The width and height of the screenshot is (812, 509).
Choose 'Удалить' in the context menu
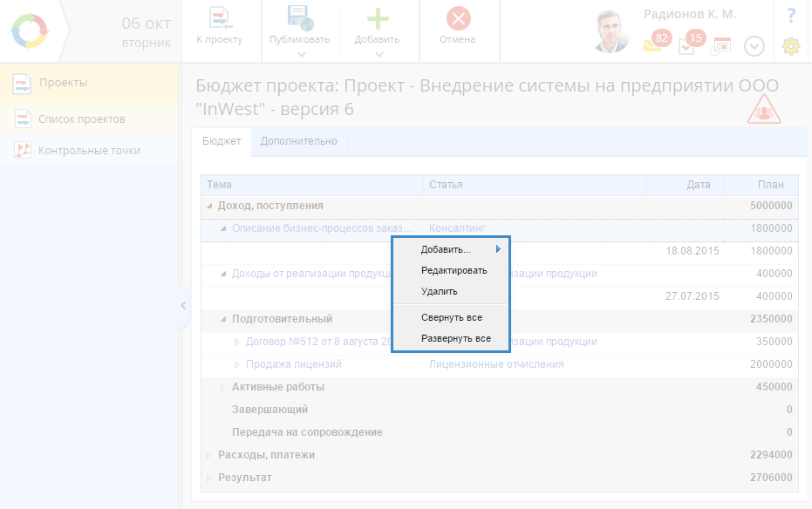(439, 291)
